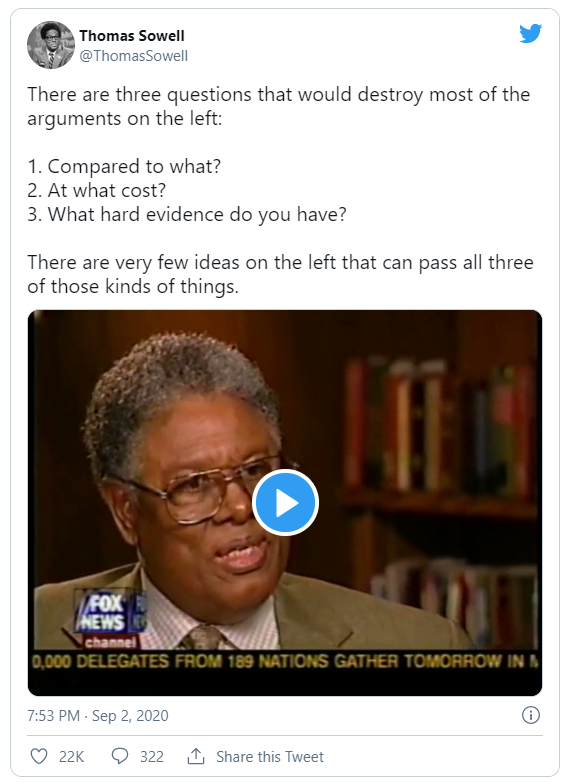Open the tweet info circle icon
This screenshot has height=783, width=568.
pyautogui.click(x=531, y=715)
